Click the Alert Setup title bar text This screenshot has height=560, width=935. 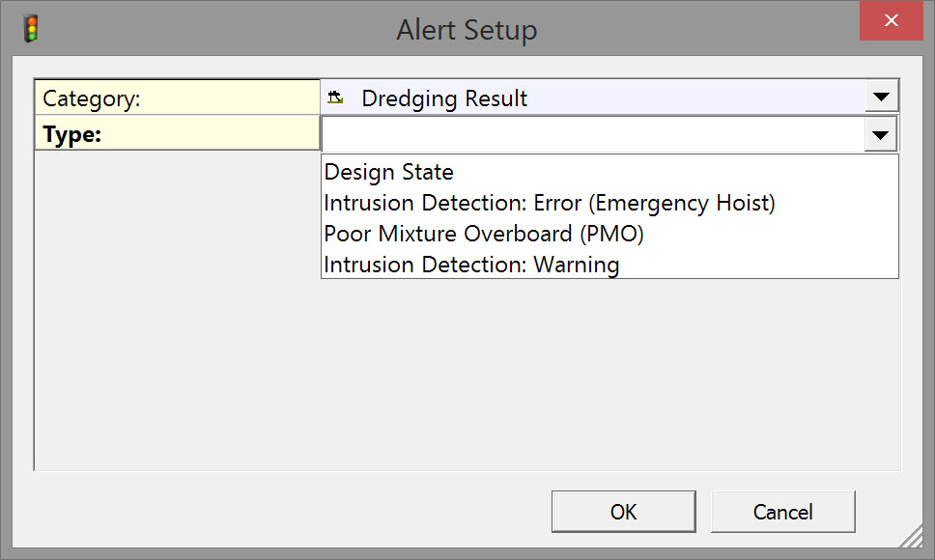[467, 30]
